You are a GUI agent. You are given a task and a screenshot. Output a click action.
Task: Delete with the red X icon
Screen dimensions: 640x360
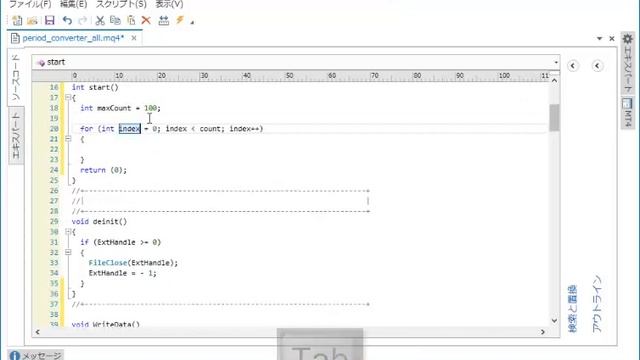(x=146, y=20)
